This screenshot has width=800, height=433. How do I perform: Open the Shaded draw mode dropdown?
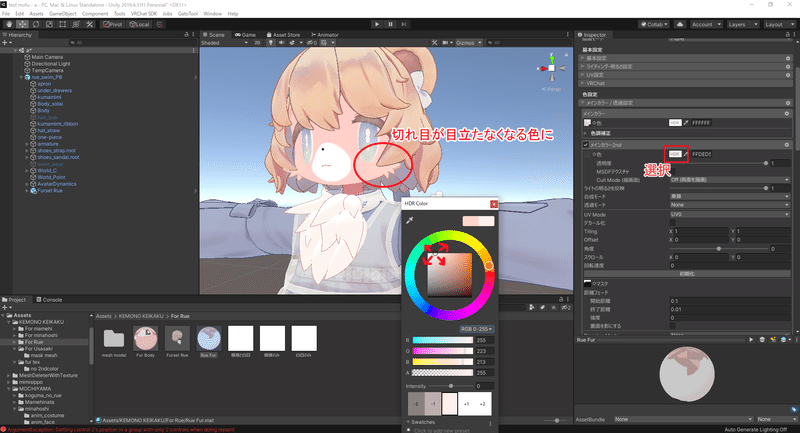[x=224, y=43]
